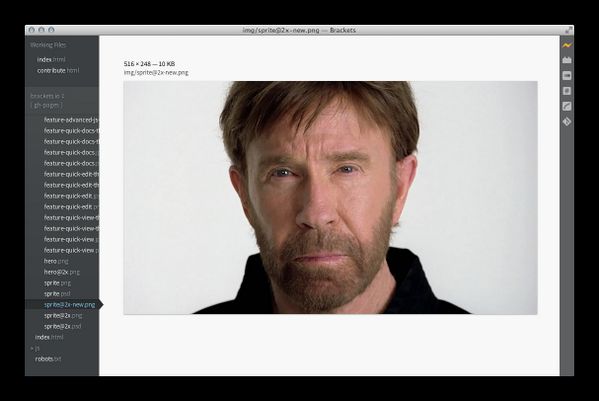Viewport: 599px width, 401px height.
Task: Click the pencil edit icon in right toolbar
Action: coord(567,107)
